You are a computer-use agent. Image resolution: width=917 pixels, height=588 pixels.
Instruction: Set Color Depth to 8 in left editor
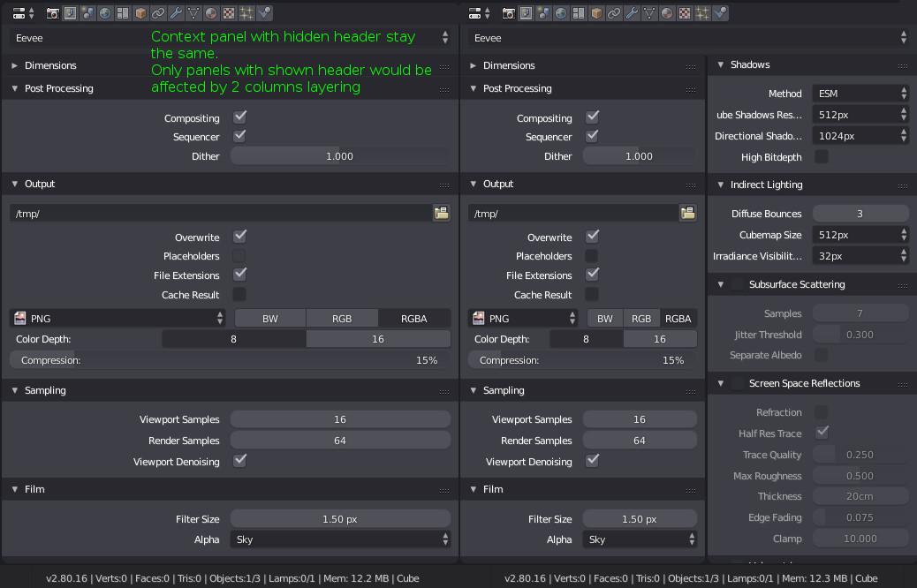234,339
